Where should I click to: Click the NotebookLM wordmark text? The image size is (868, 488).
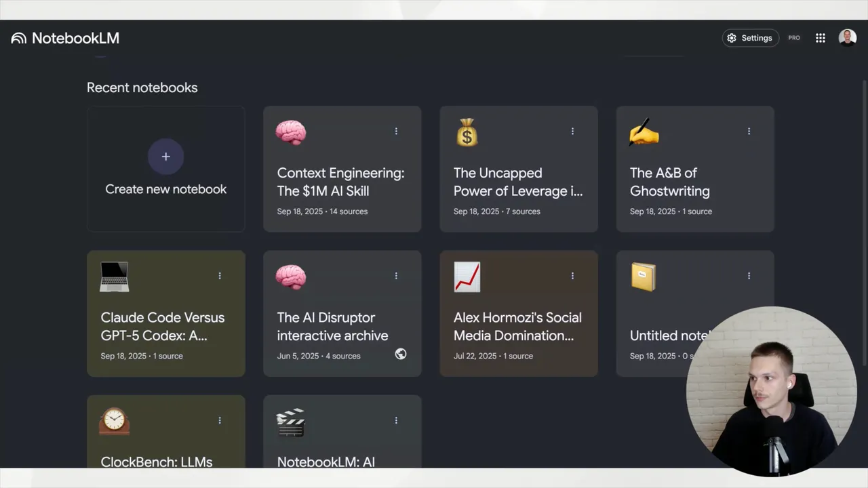click(75, 38)
